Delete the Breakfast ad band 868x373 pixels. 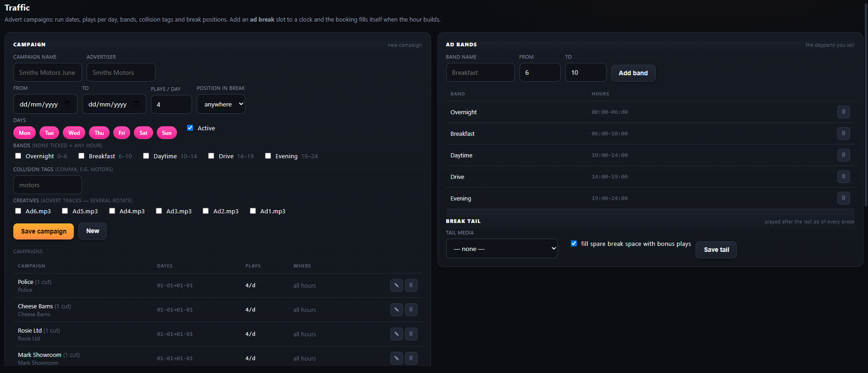coord(844,134)
